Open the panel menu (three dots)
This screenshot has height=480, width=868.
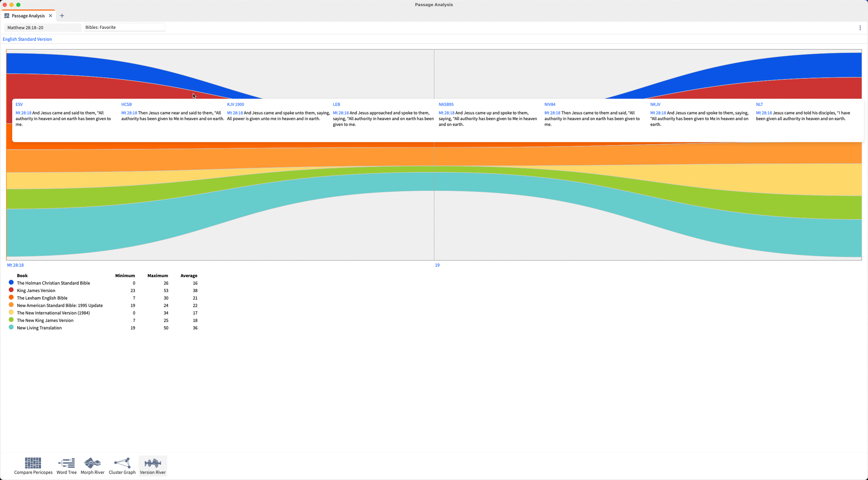point(860,28)
